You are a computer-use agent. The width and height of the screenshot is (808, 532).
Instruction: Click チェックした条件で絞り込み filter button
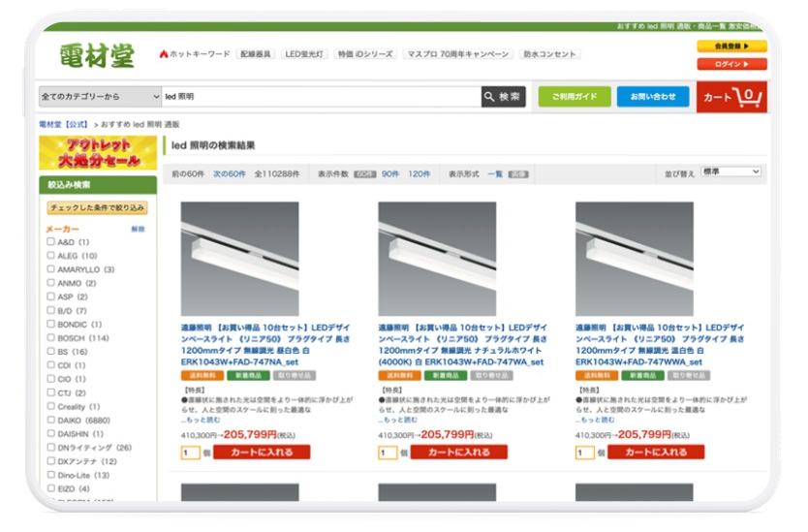tap(98, 207)
